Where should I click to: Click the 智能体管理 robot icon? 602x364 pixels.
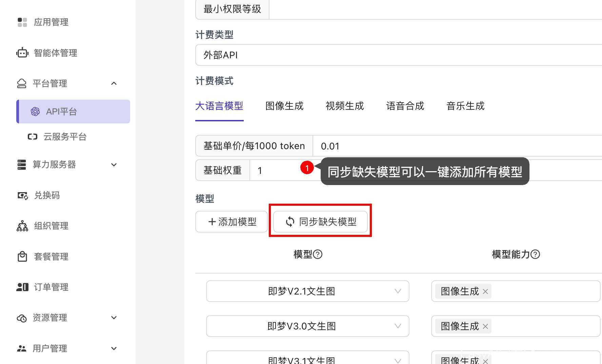click(x=22, y=53)
